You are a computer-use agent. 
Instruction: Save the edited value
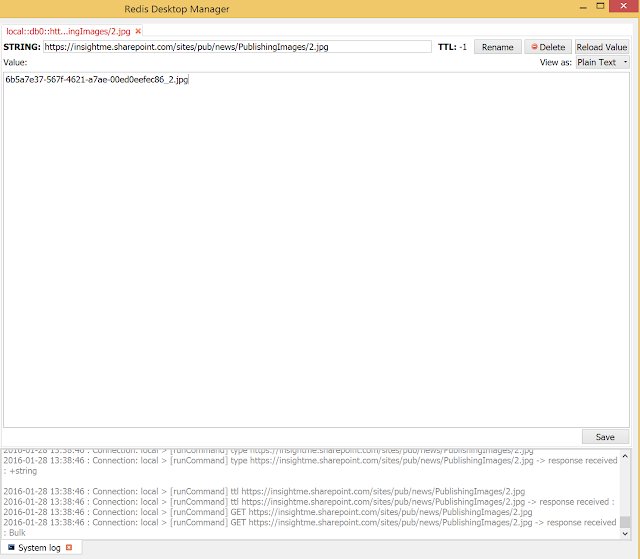pos(605,437)
